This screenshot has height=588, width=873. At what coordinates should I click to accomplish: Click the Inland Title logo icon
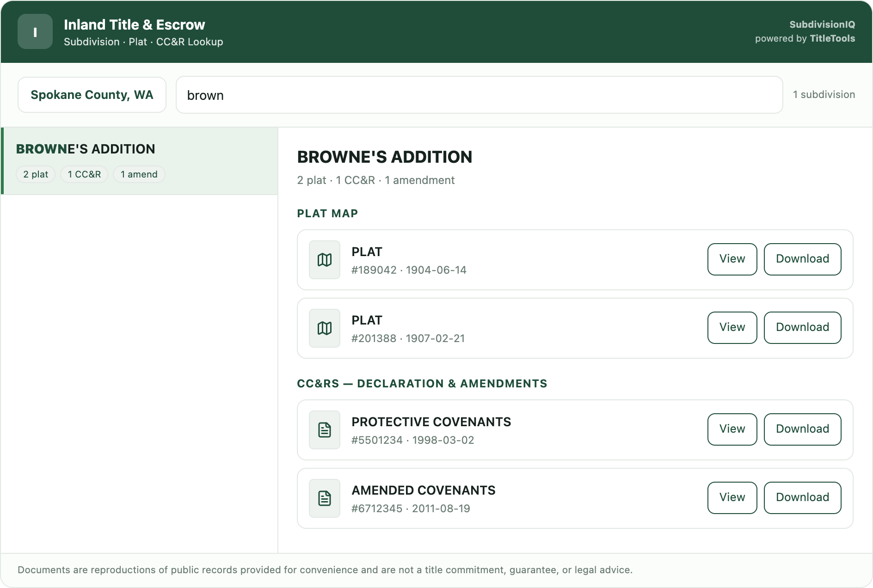click(x=35, y=31)
